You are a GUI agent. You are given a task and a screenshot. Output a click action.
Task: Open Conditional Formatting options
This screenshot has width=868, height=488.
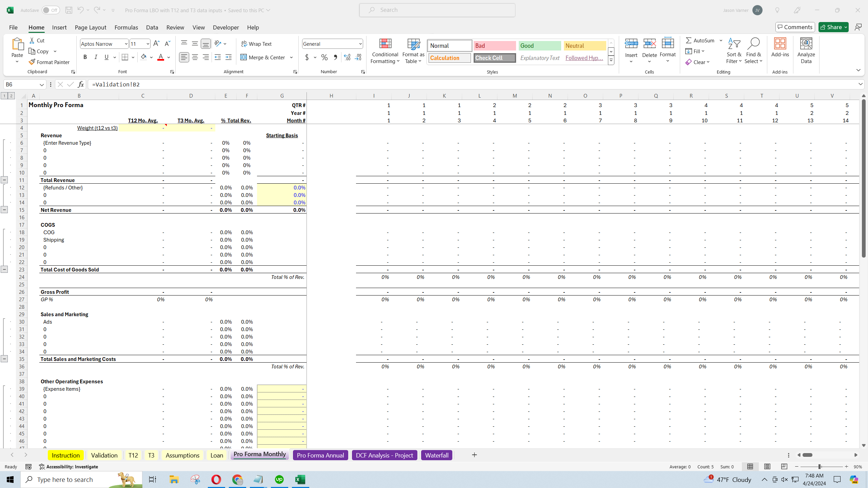click(384, 51)
